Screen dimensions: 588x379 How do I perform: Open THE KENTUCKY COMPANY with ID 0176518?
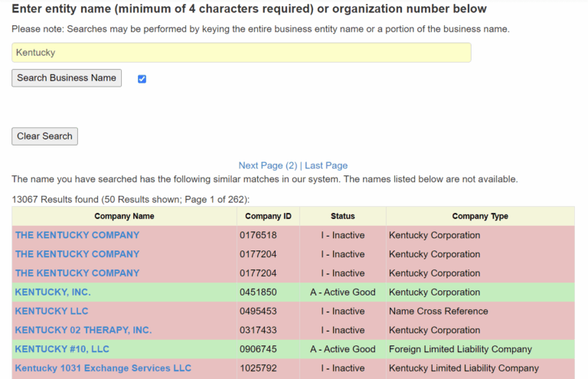tap(77, 235)
